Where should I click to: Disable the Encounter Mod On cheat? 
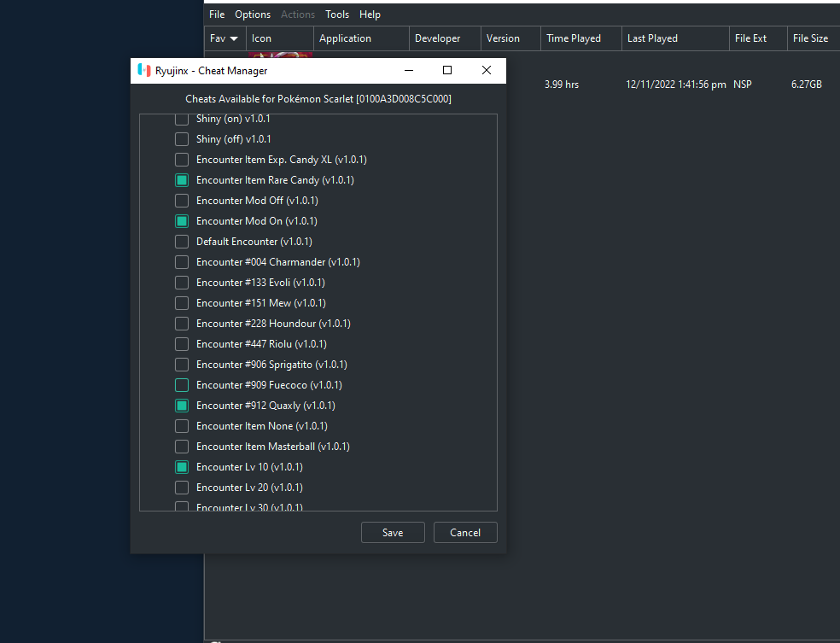182,221
